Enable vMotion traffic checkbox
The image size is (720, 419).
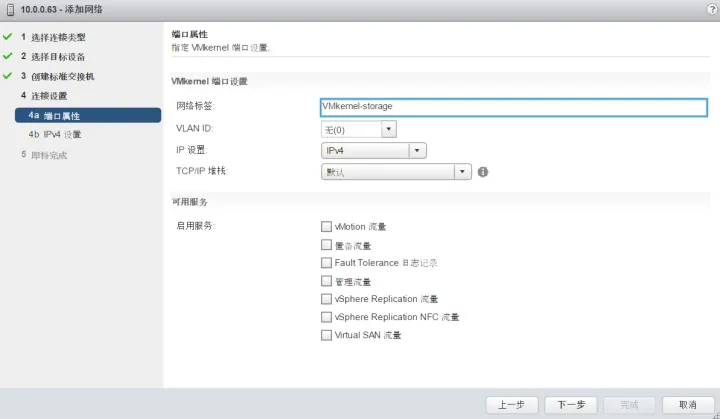tap(326, 226)
